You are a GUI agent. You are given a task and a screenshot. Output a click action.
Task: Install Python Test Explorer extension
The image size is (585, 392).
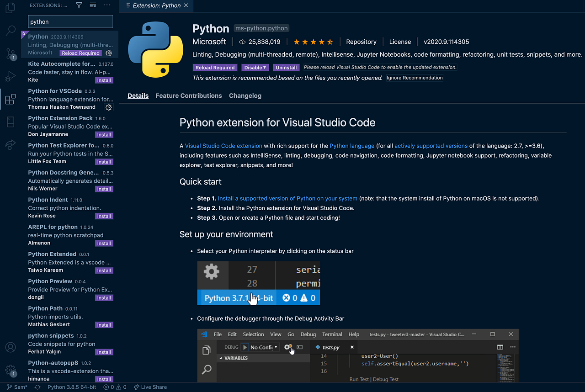(104, 162)
